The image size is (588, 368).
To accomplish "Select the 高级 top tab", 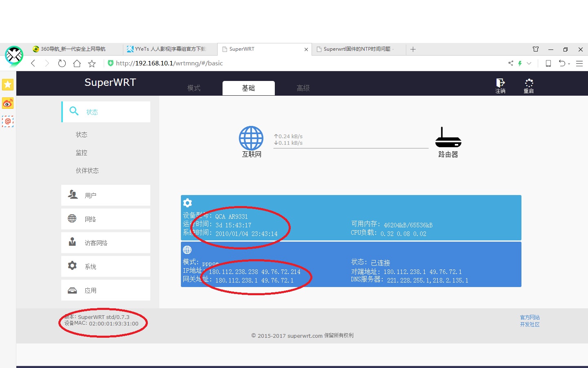I will tap(303, 88).
